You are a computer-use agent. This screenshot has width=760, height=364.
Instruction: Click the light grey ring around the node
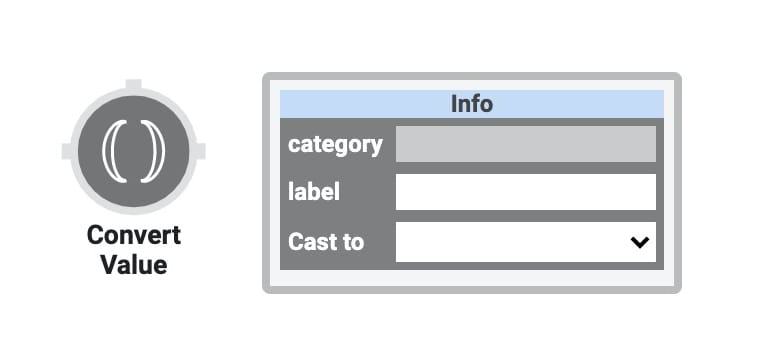point(133,92)
